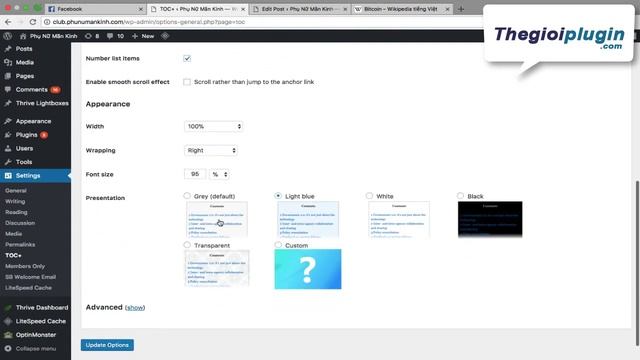The width and height of the screenshot is (640, 360).
Task: Click the Black preview thumbnail
Action: click(490, 219)
